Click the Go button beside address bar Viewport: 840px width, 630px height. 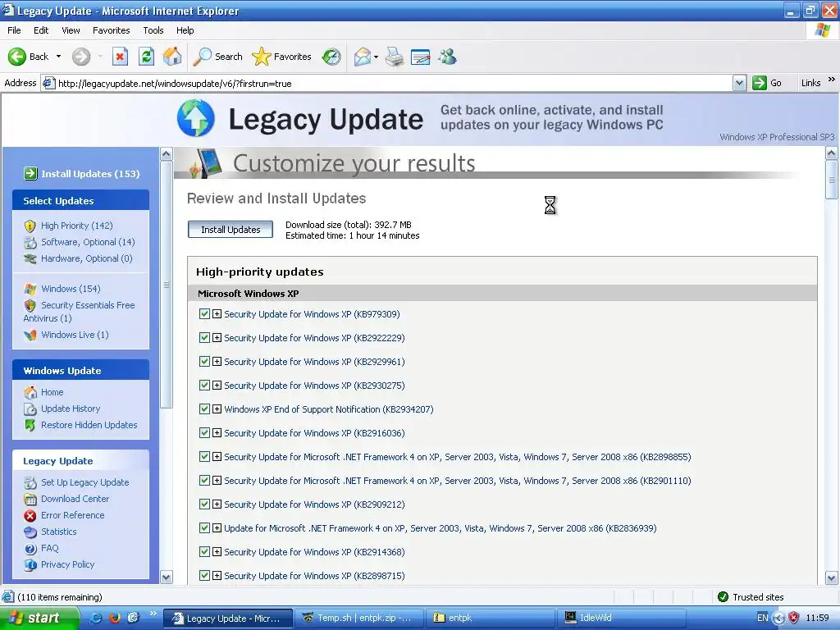coord(767,83)
